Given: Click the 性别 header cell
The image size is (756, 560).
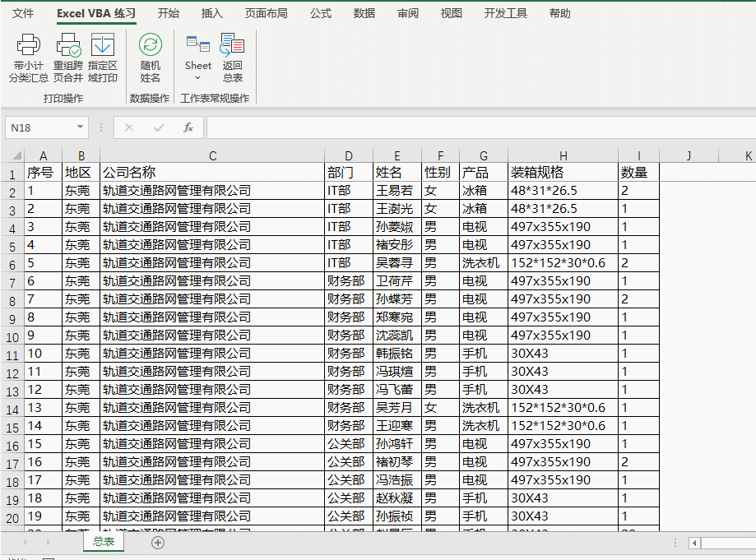Looking at the screenshot, I should [441, 172].
